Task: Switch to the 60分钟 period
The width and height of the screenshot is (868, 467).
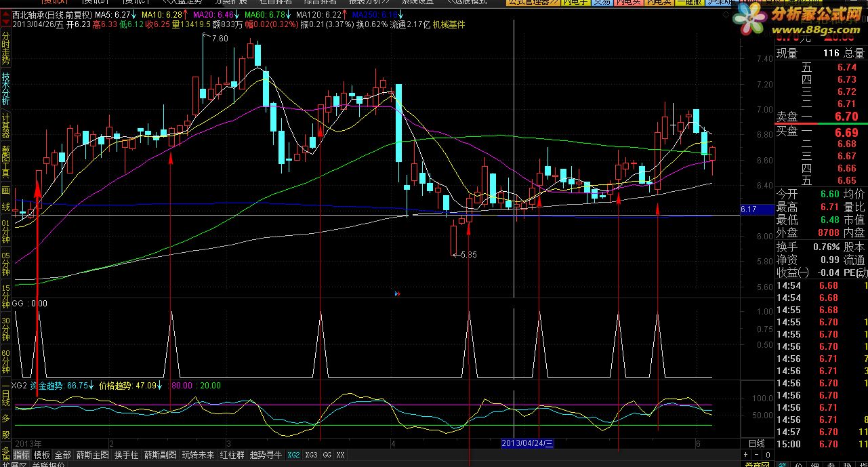Action: point(5,362)
